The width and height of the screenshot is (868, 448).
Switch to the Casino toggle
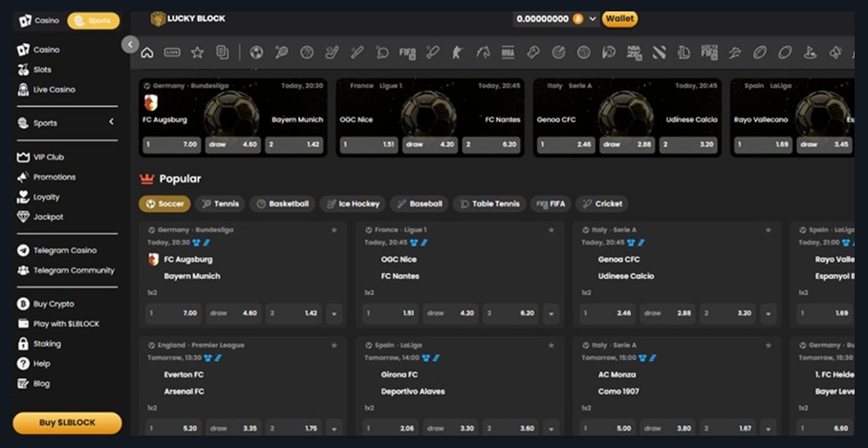[x=39, y=20]
